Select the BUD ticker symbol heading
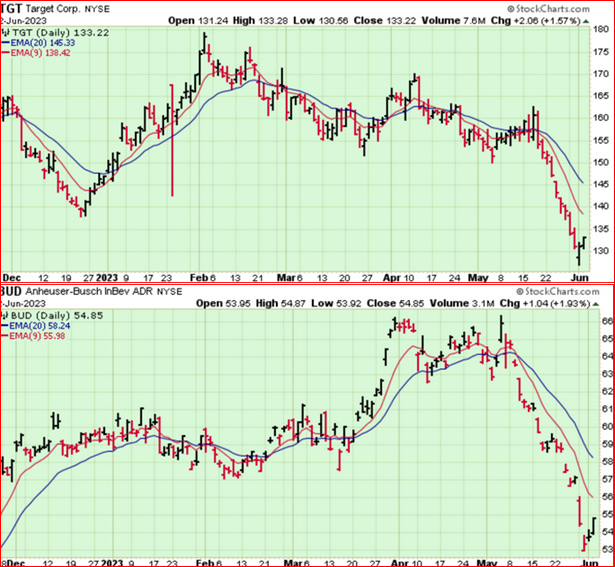The height and width of the screenshot is (567, 615). 11,291
